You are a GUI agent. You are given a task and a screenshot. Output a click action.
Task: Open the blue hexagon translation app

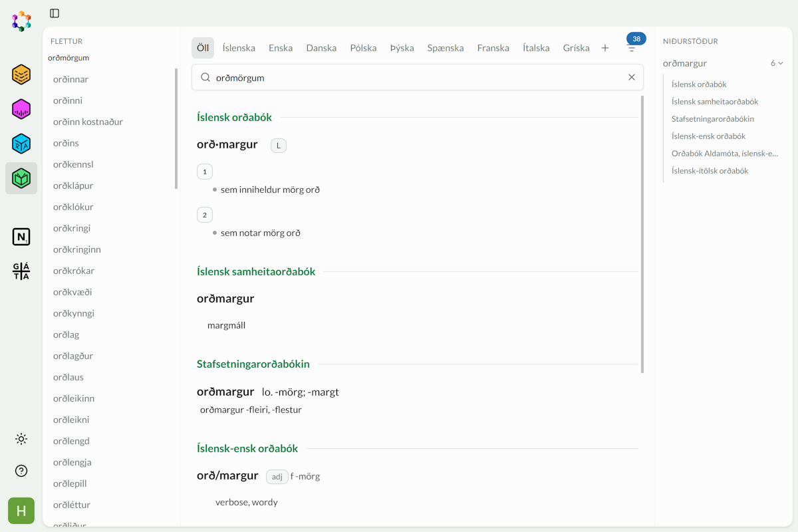click(x=21, y=144)
